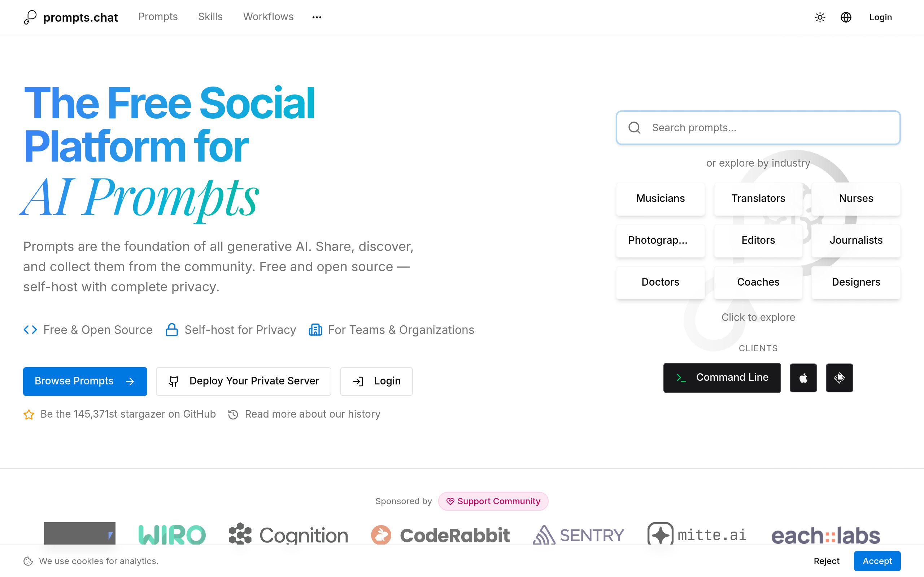This screenshot has width=924, height=577.
Task: Accept the analytics cookies
Action: 877,561
